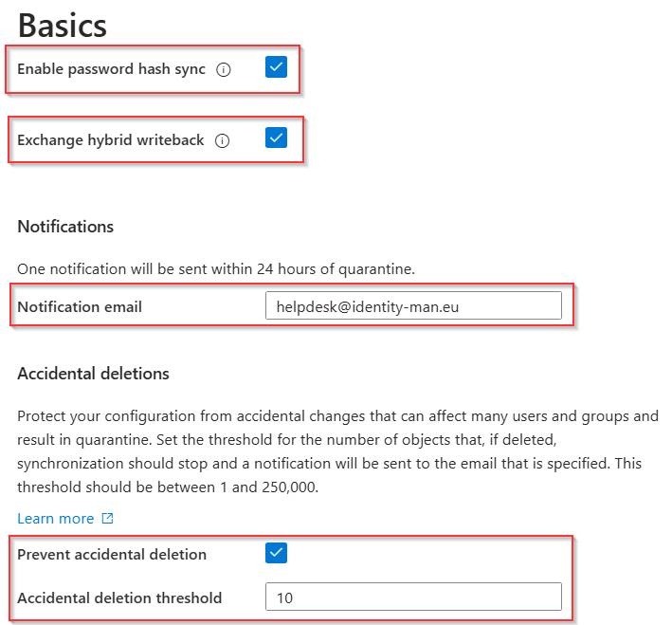Click the Basics page heading
The width and height of the screenshot is (672, 625).
coord(62,24)
